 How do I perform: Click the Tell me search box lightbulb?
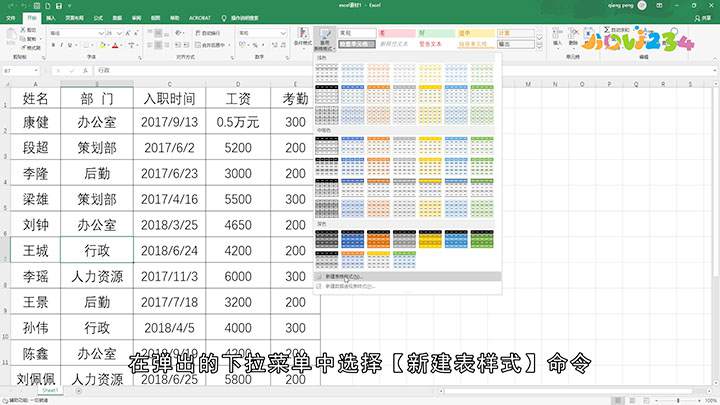pos(224,18)
